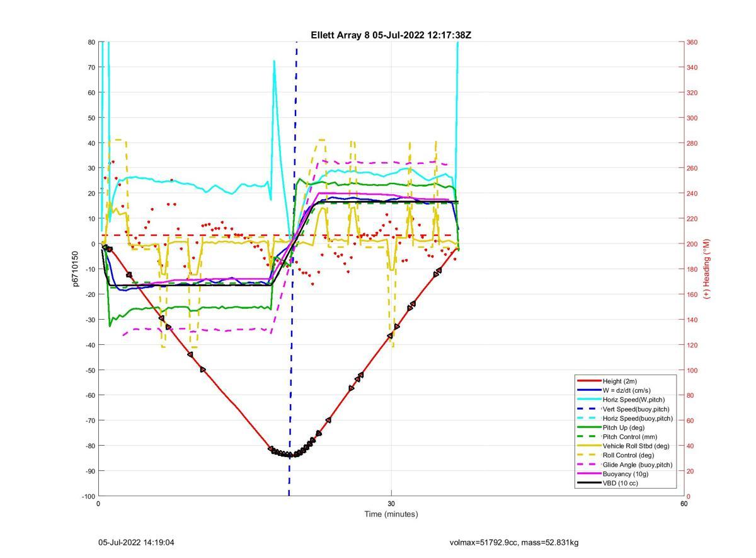Click the 'p6710150' left y-axis label
The width and height of the screenshot is (756, 558).
(75, 269)
